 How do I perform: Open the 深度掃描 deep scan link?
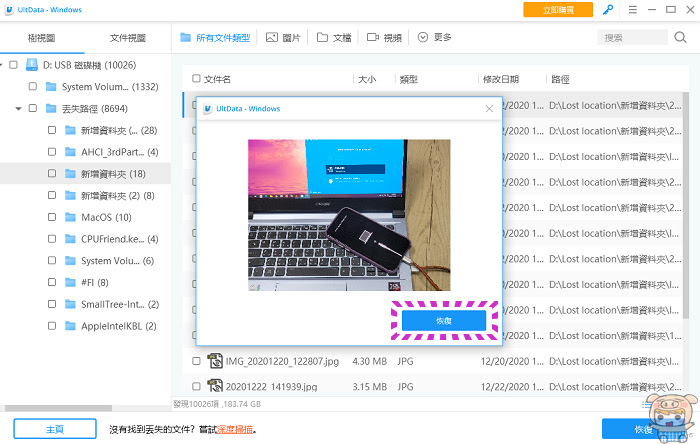click(235, 429)
